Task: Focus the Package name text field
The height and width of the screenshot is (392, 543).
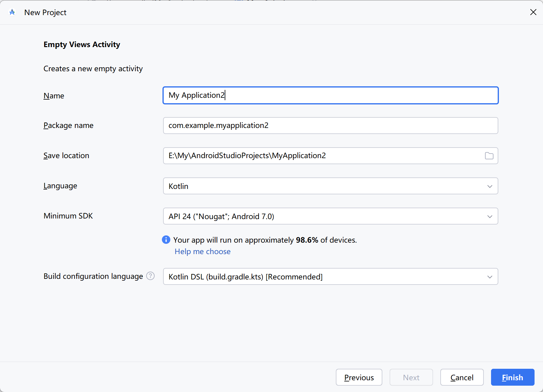Action: pyautogui.click(x=330, y=126)
